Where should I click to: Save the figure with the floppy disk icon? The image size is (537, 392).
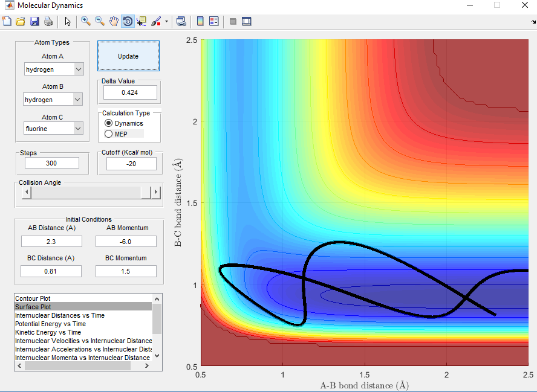click(x=34, y=21)
